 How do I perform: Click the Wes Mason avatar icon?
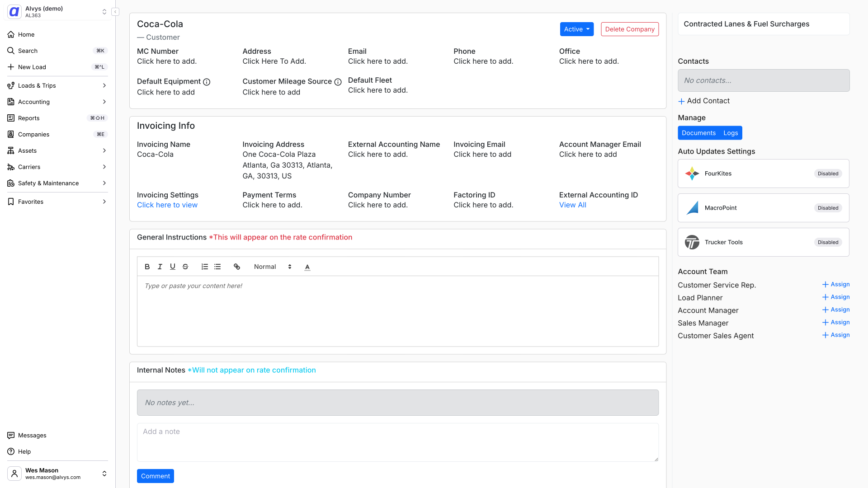point(14,474)
